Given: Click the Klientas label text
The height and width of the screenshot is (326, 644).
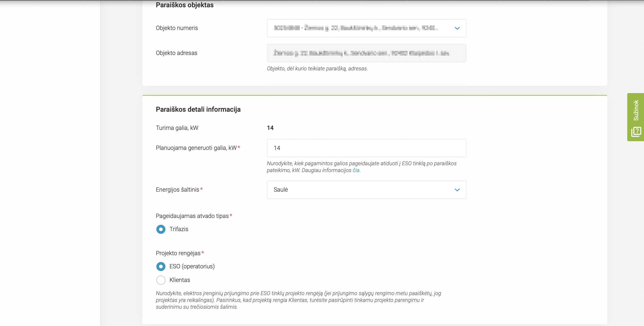Looking at the screenshot, I should (179, 280).
